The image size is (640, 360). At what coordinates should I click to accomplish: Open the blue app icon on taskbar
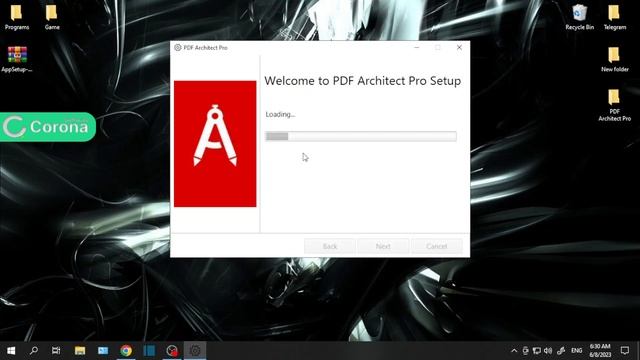click(149, 351)
